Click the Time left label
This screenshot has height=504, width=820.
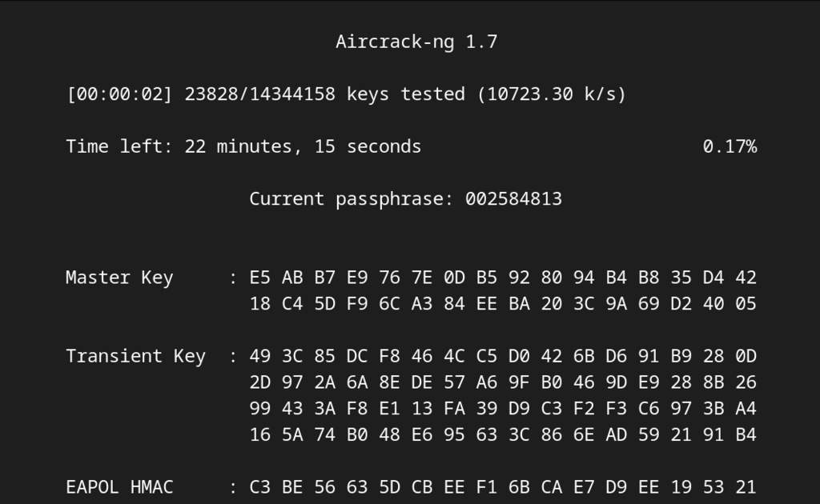click(x=120, y=146)
